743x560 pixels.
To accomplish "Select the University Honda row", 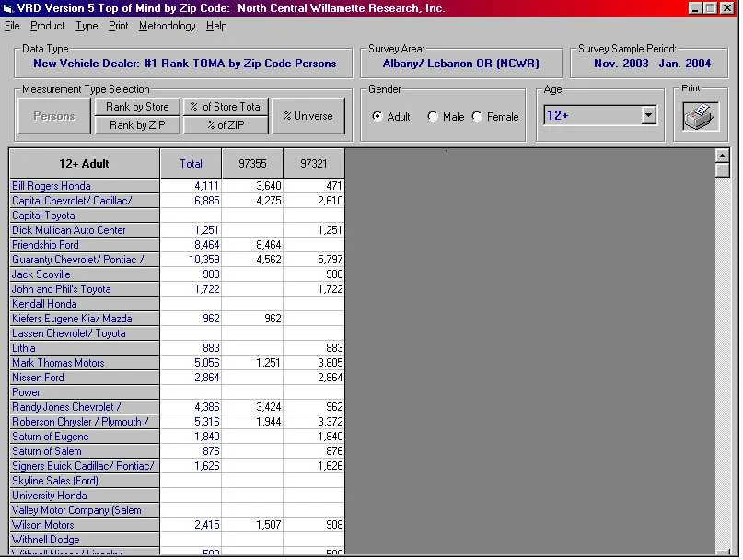I will [x=85, y=495].
